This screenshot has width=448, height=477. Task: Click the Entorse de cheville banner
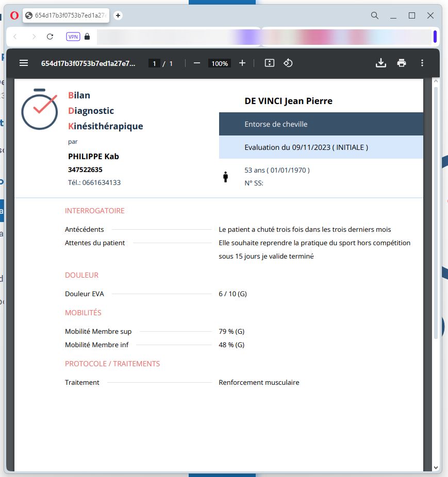coord(321,124)
